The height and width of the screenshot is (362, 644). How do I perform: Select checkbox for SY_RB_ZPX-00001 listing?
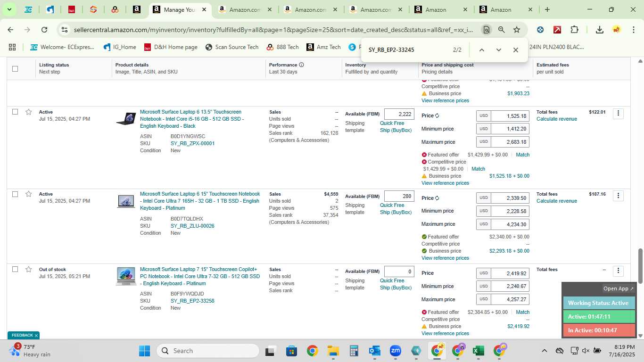[15, 112]
